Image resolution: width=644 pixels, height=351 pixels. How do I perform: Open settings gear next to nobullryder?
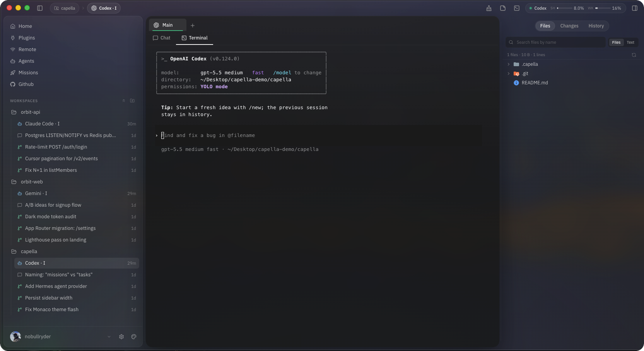(121, 337)
